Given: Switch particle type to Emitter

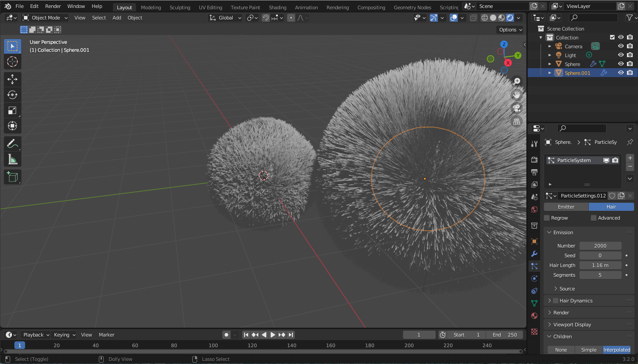Looking at the screenshot, I should 566,207.
